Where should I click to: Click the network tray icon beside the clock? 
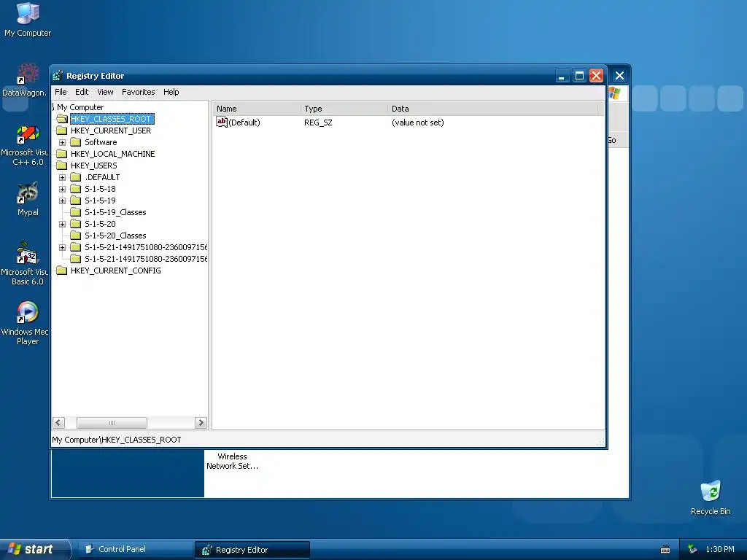coord(692,549)
